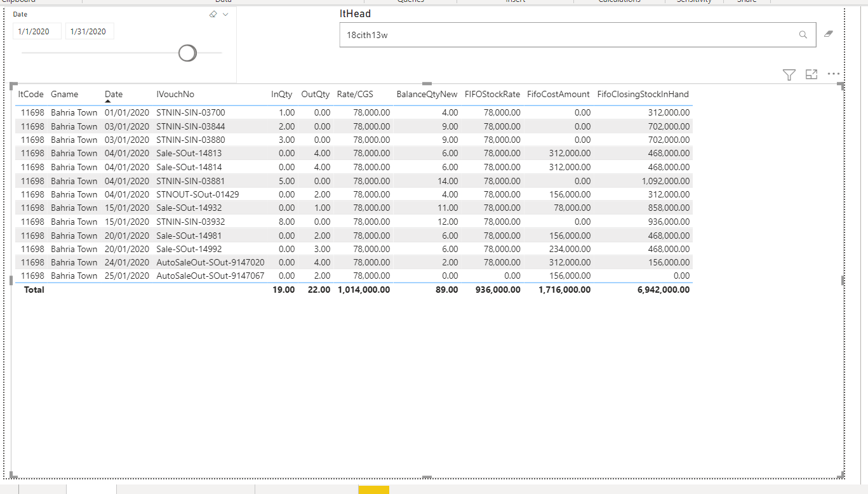Sort by the Gname column header
The width and height of the screenshot is (868, 494).
[x=65, y=94]
